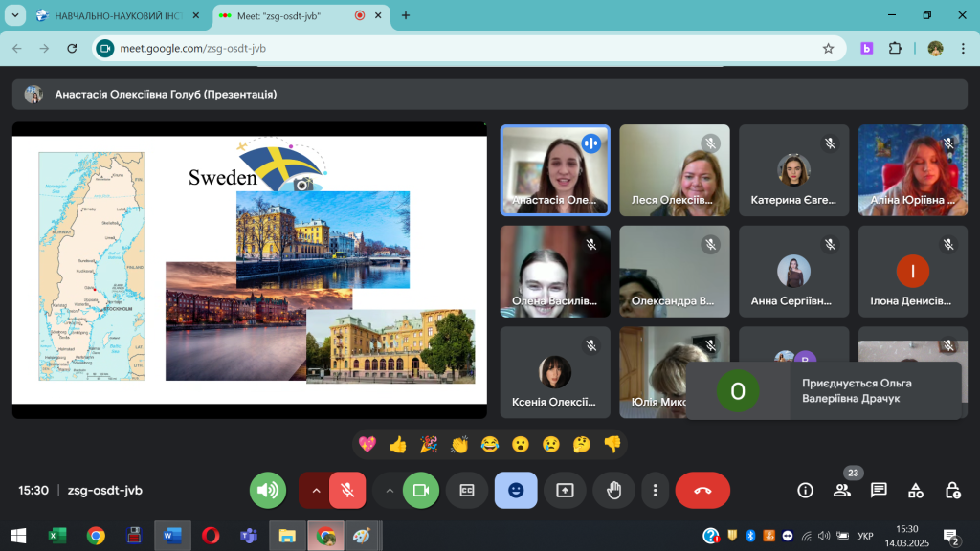Screen dimensions: 980x551
Task: Click the green audio speaker button
Action: coord(268,491)
